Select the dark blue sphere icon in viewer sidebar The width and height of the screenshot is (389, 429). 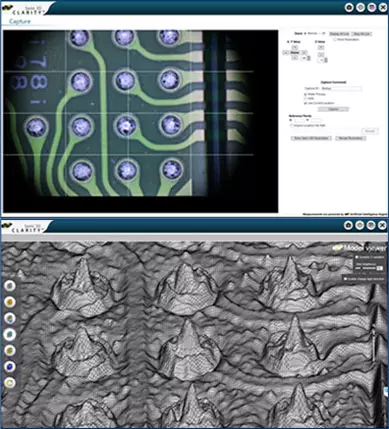point(10,367)
